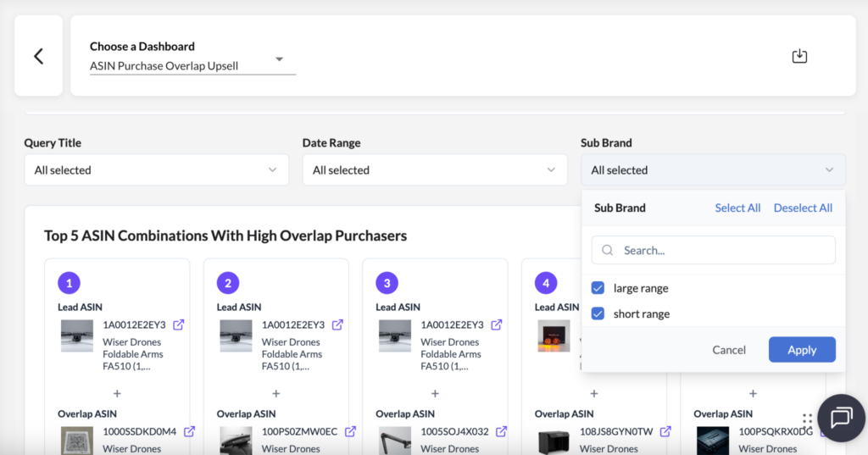Click the download dashboard icon
Viewport: 868px width, 455px height.
pyautogui.click(x=799, y=56)
